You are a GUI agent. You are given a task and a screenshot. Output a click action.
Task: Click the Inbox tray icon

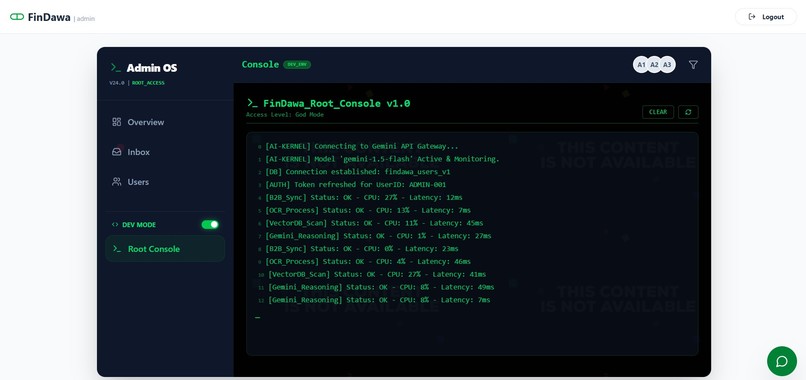117,152
